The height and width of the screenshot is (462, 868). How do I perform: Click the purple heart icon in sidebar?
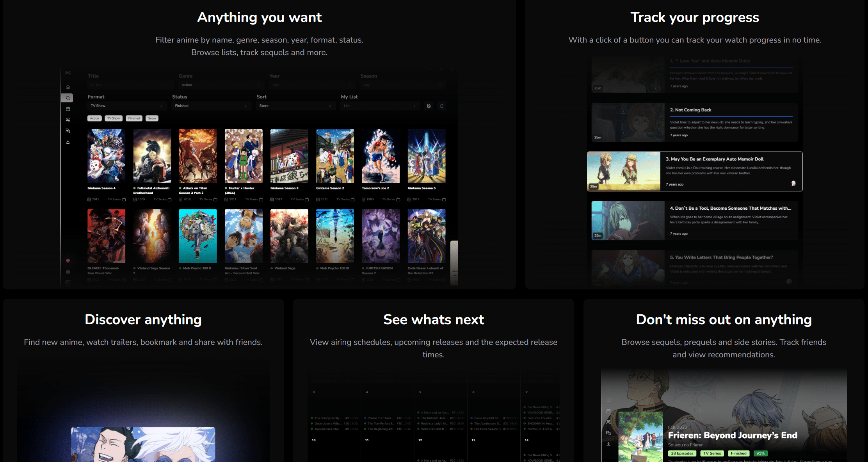coord(68,261)
